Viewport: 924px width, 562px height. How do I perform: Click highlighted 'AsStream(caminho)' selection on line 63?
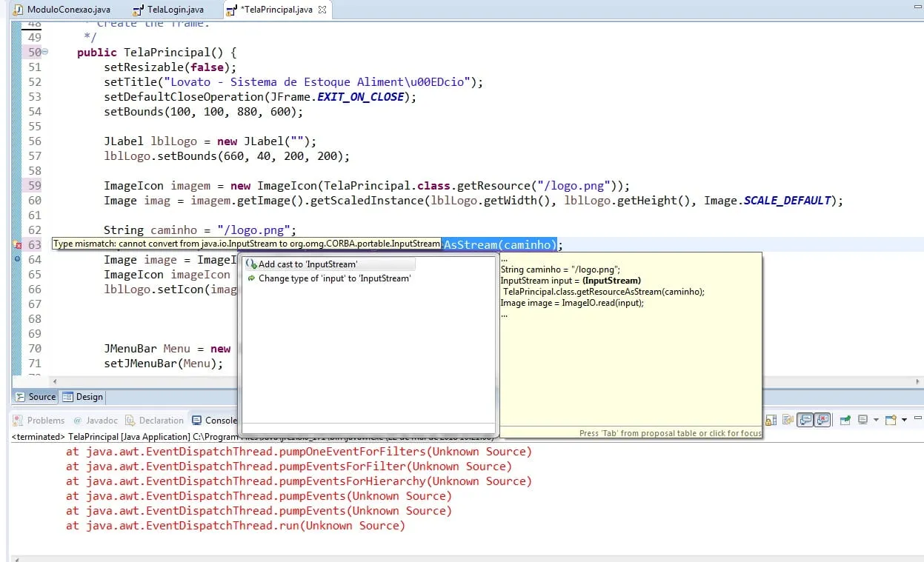click(x=498, y=244)
